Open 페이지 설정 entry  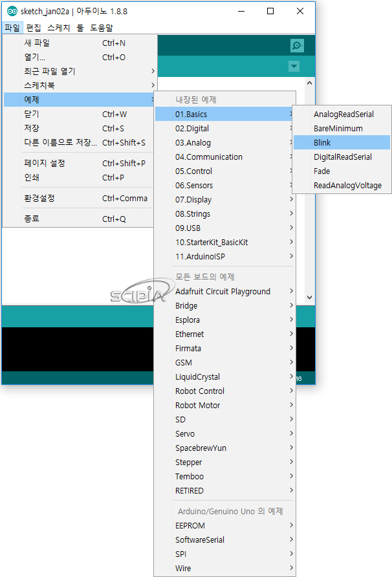click(x=80, y=164)
